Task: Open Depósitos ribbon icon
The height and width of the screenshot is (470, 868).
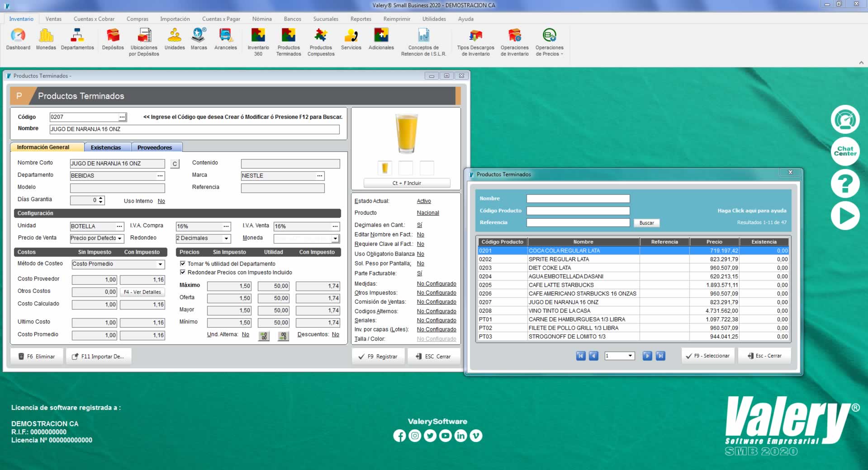Action: [x=113, y=39]
